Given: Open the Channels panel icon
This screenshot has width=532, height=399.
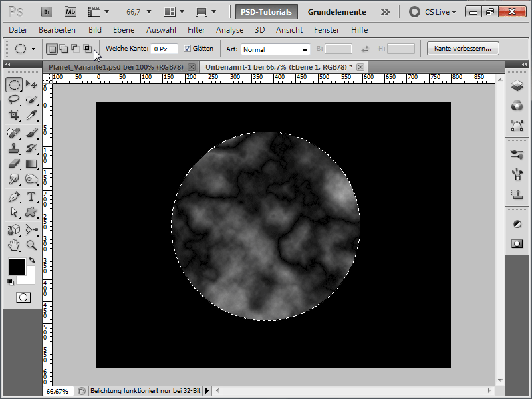Looking at the screenshot, I should coord(517,106).
